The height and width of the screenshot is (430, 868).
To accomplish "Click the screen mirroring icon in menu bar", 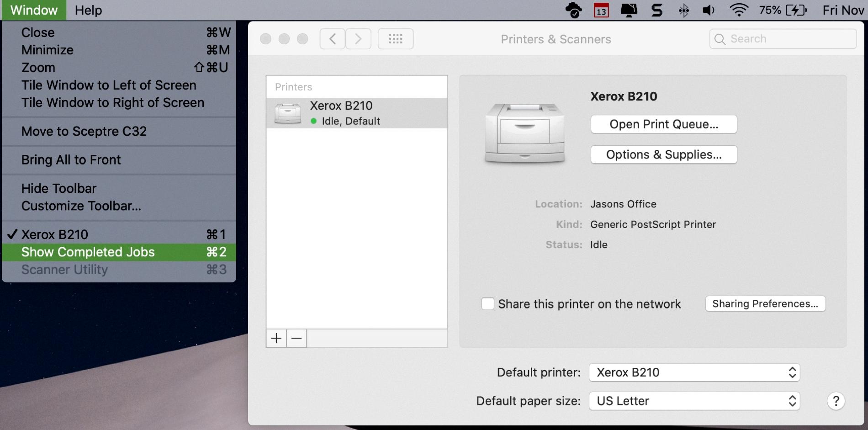I will [x=629, y=10].
